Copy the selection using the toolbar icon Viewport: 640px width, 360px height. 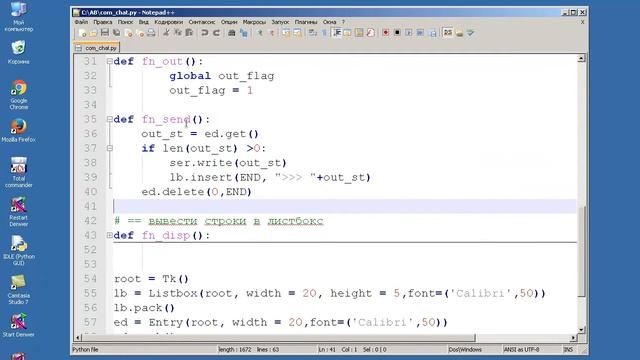coord(178,33)
